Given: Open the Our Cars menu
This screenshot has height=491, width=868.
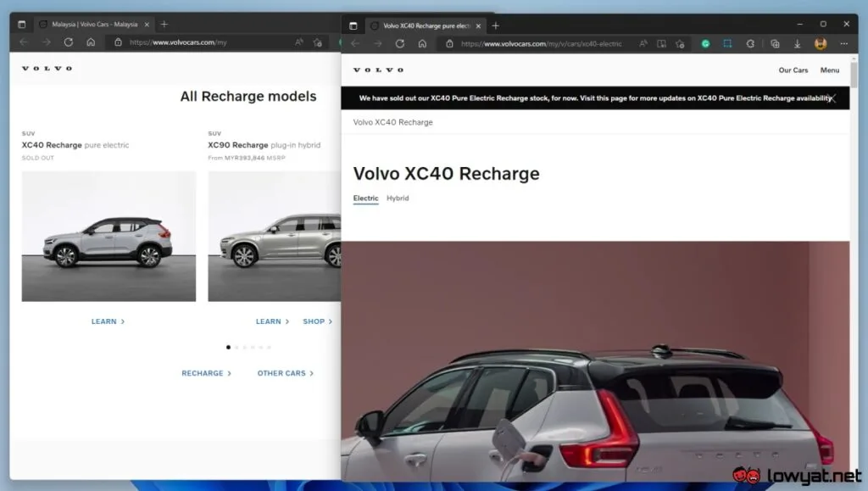Looking at the screenshot, I should point(793,70).
